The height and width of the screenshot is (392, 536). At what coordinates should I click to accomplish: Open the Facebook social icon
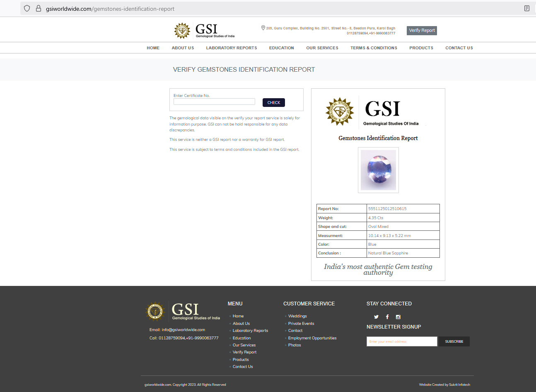[387, 317]
